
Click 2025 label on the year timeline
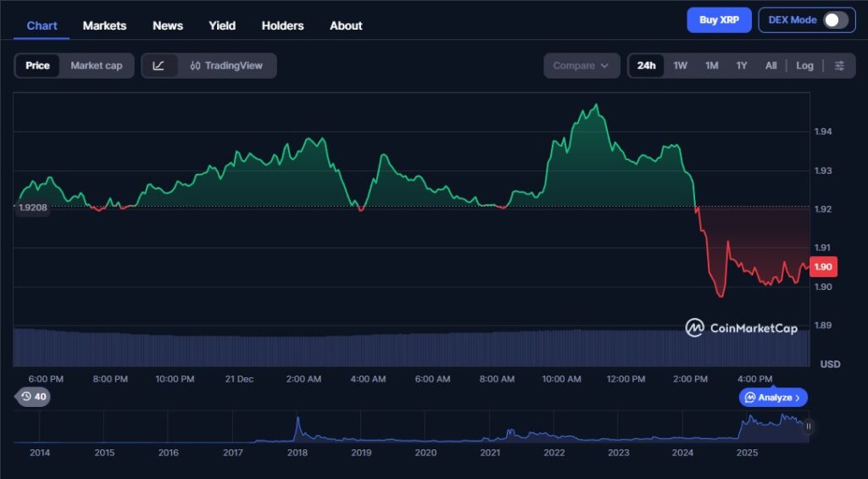747,453
